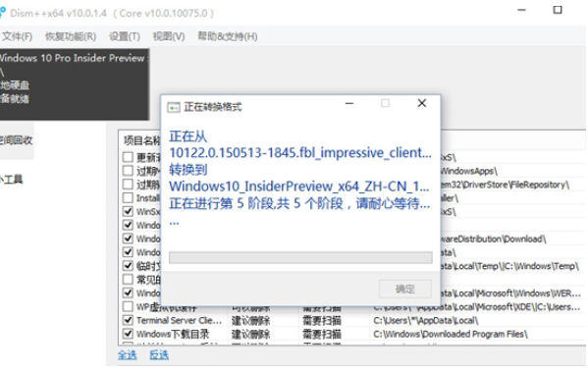
Task: Uncheck the Windows下载目录 checkbox
Action: pyautogui.click(x=128, y=334)
